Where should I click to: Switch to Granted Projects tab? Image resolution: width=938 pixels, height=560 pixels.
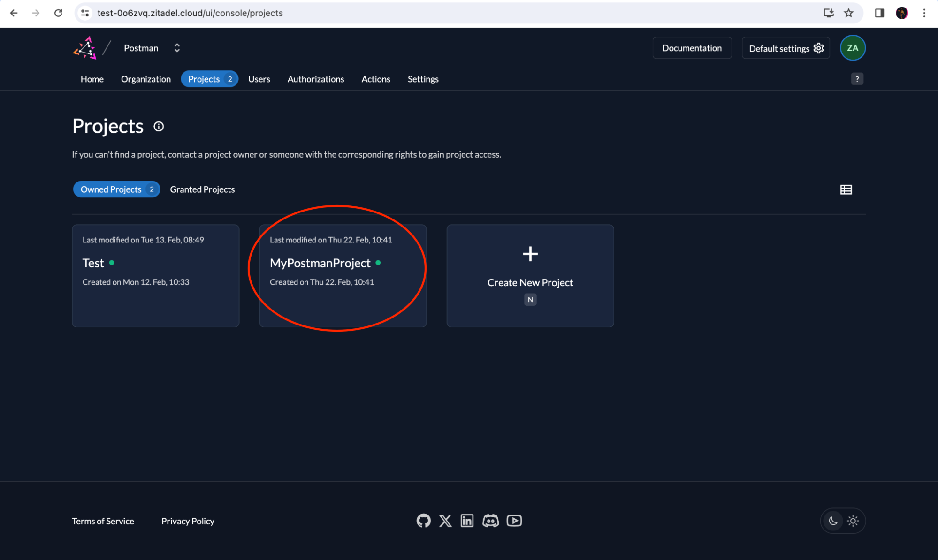[x=202, y=189]
